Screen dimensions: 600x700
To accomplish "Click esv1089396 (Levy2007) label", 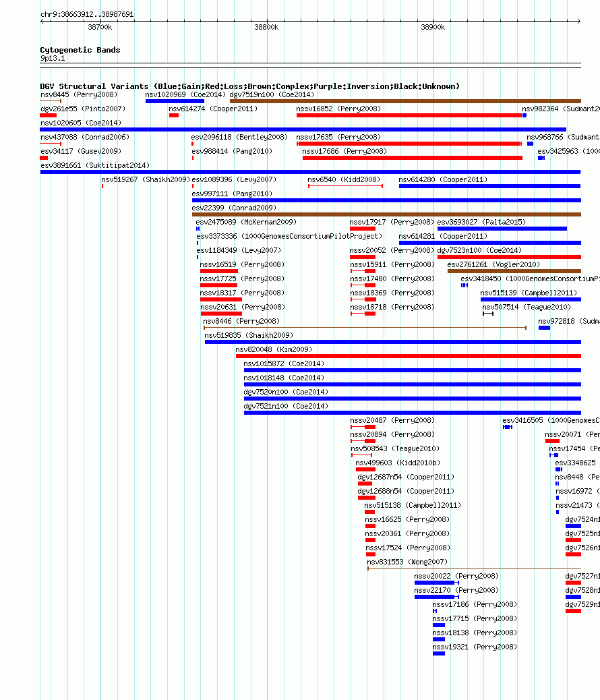I will (x=234, y=179).
